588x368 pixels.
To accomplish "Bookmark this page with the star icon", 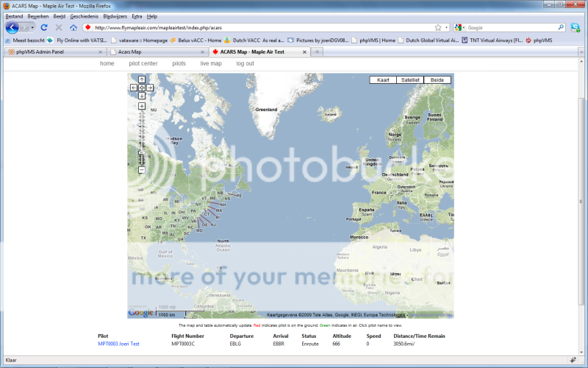I will pos(438,27).
